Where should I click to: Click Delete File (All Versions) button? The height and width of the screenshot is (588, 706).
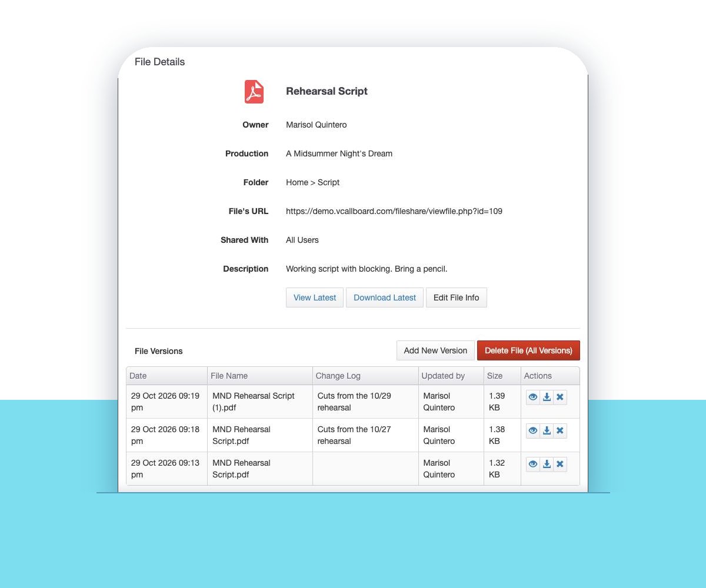pyautogui.click(x=528, y=350)
